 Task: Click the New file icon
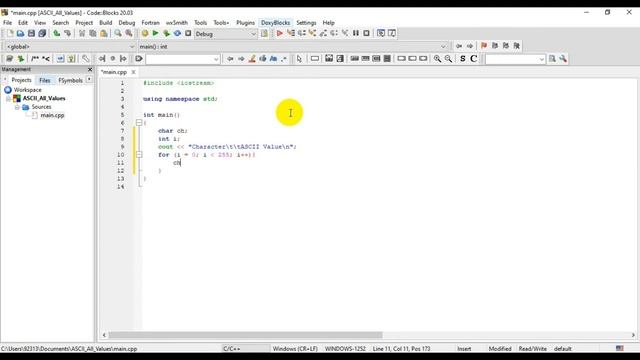(x=10, y=33)
